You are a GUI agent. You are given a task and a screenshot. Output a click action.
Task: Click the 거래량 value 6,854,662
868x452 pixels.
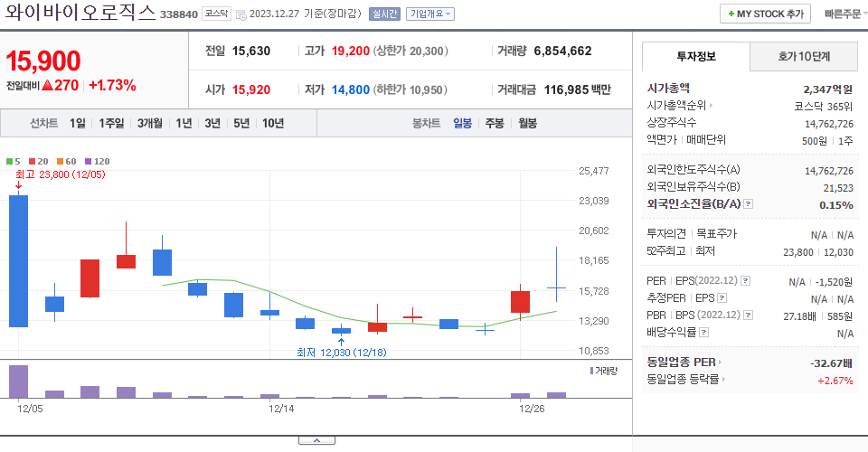(x=562, y=51)
